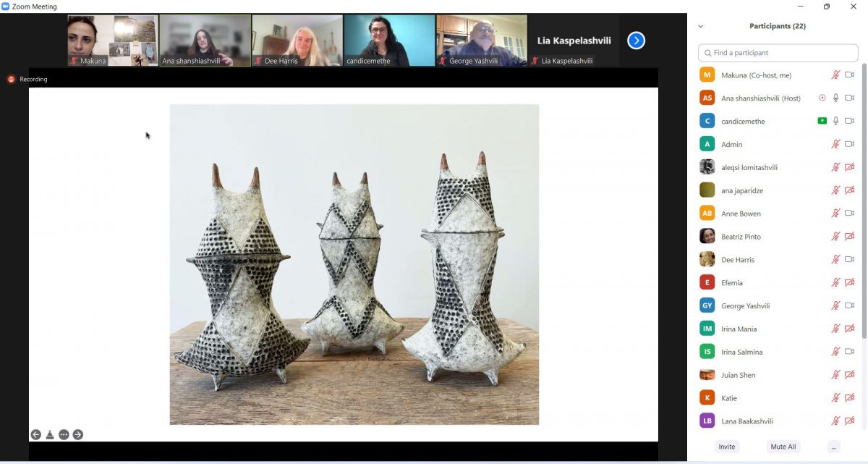The image size is (868, 464).
Task: Select George Yashvili in participants list
Action: [x=744, y=305]
